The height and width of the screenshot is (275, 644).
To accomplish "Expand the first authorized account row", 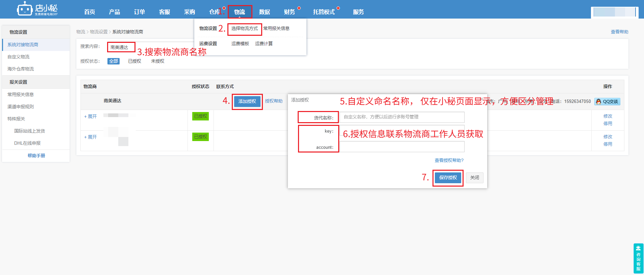I will 91,116.
